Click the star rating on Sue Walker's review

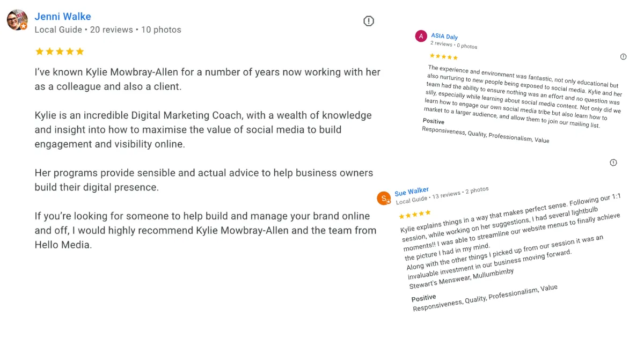pos(415,215)
